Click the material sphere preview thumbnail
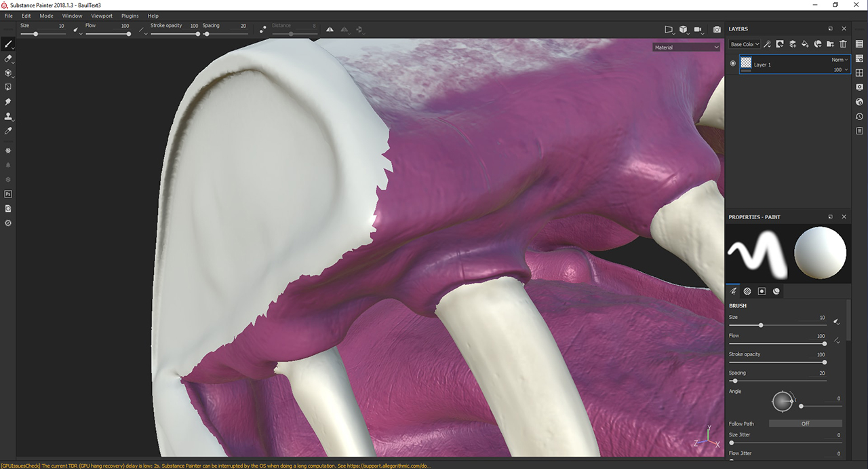The height and width of the screenshot is (469, 868). [820, 253]
